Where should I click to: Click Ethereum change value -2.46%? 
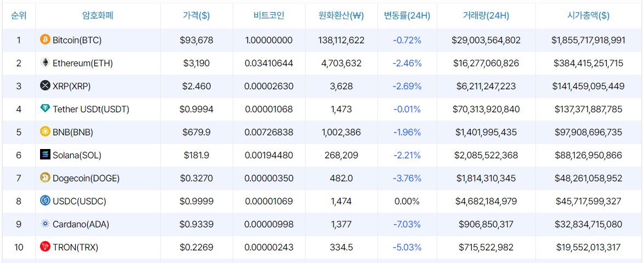coord(407,63)
